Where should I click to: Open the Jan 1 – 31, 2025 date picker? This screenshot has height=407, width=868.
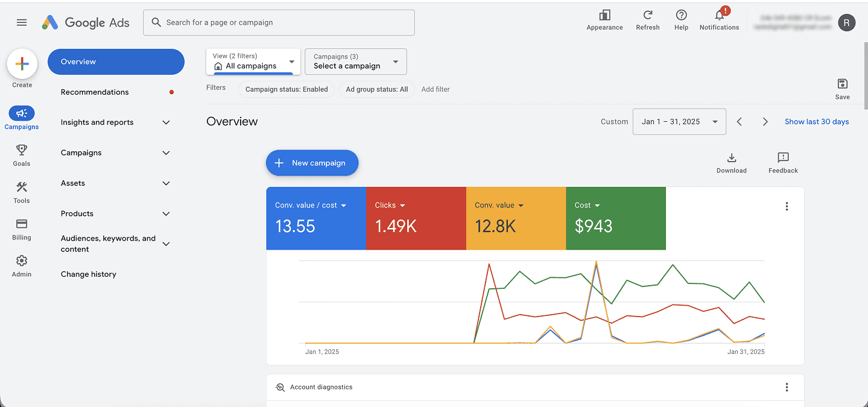click(x=679, y=122)
